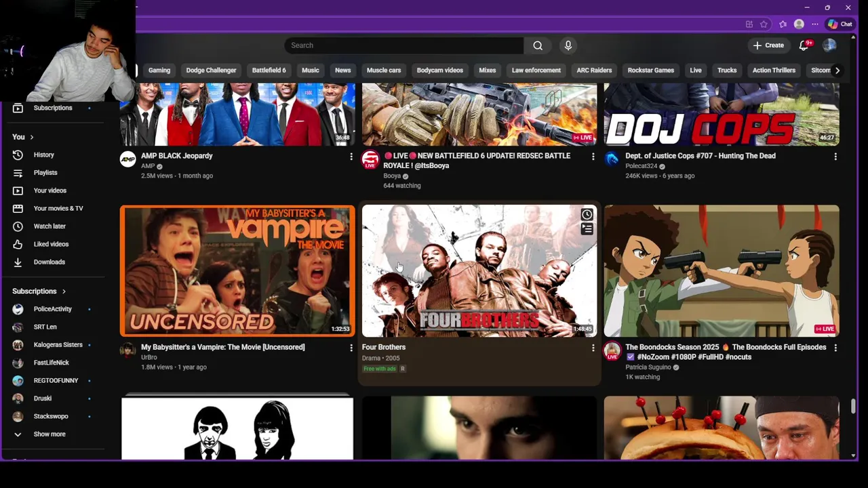Activate voice search microphone
868x488 pixels.
[x=568, y=45]
